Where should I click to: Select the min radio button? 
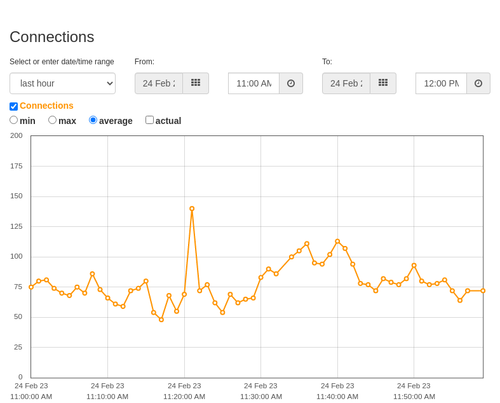[14, 120]
